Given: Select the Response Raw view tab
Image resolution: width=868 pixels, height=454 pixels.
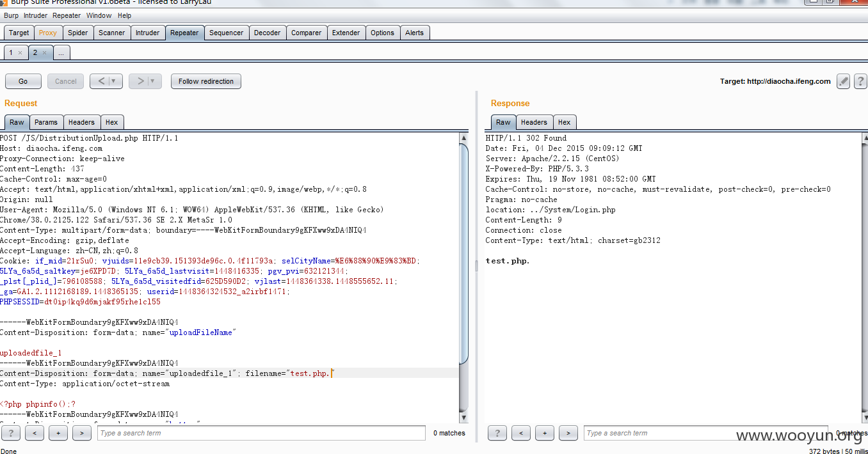Looking at the screenshot, I should pyautogui.click(x=504, y=122).
